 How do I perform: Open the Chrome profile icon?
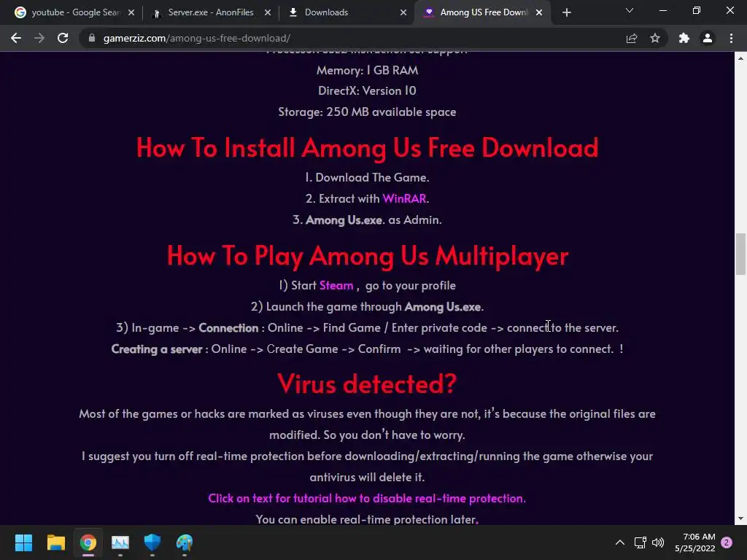[x=708, y=38]
